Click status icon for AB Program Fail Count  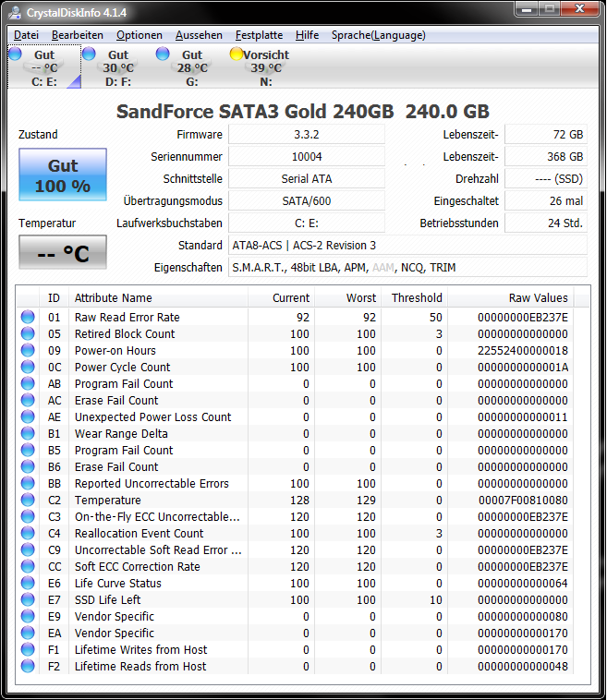(28, 383)
